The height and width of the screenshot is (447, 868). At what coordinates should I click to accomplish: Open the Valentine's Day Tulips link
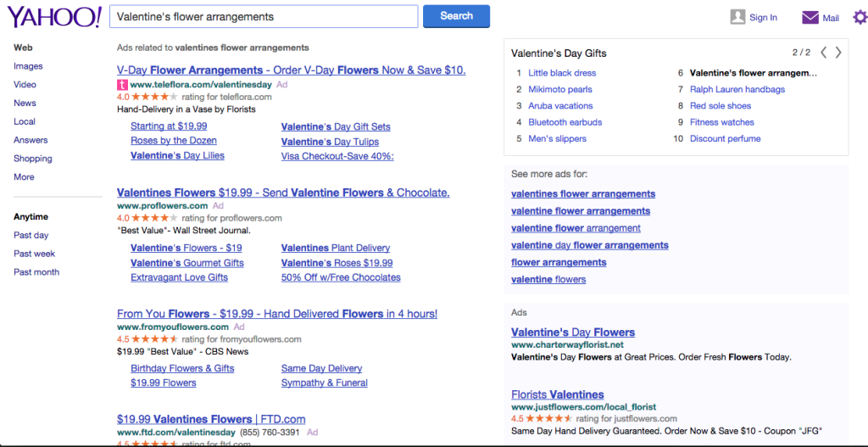pos(330,142)
